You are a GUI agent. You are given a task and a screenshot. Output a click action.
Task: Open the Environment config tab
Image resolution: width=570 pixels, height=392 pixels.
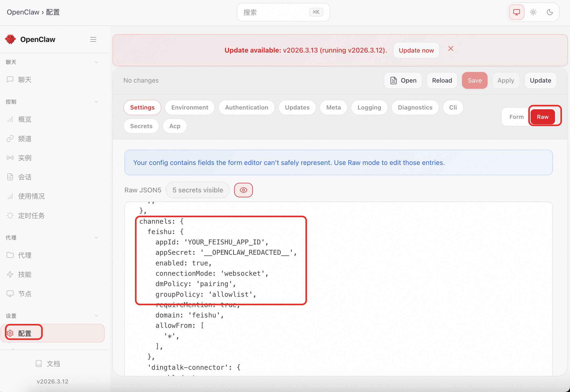pos(190,107)
